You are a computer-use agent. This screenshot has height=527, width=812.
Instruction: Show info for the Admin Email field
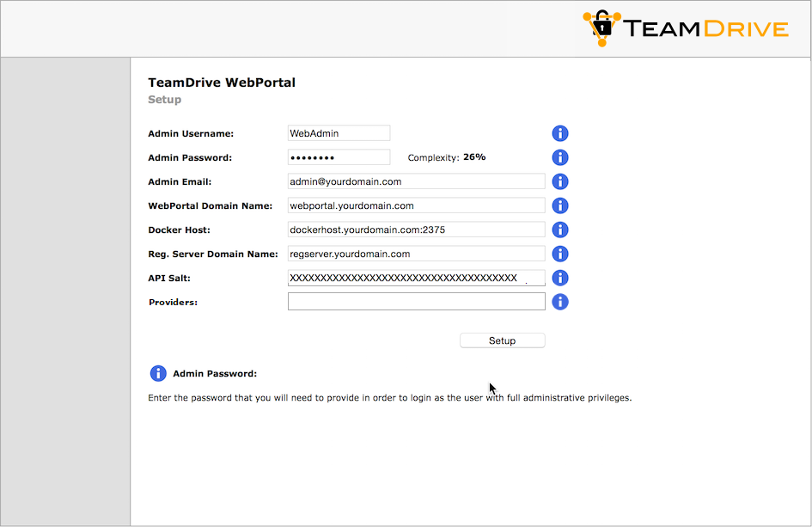tap(559, 182)
